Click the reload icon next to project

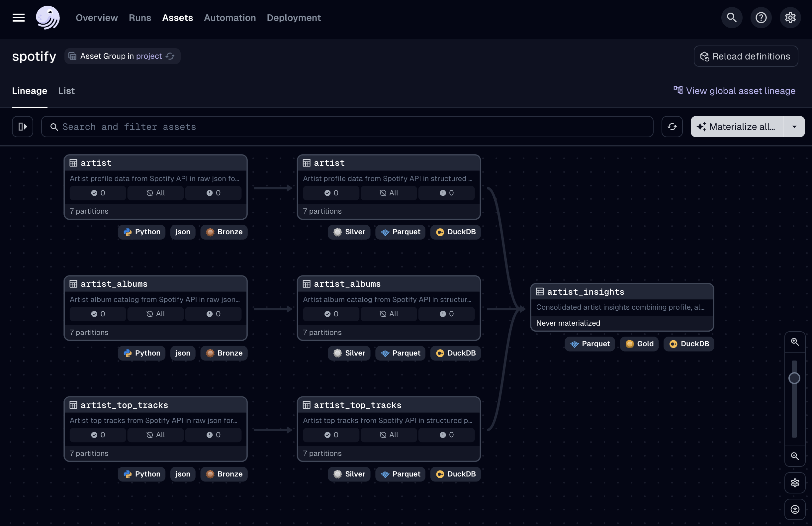(170, 56)
